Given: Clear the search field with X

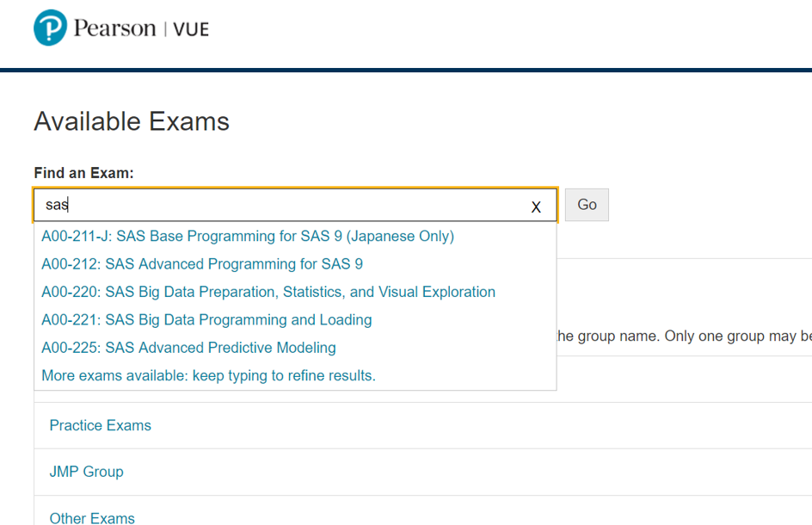Looking at the screenshot, I should coord(536,207).
